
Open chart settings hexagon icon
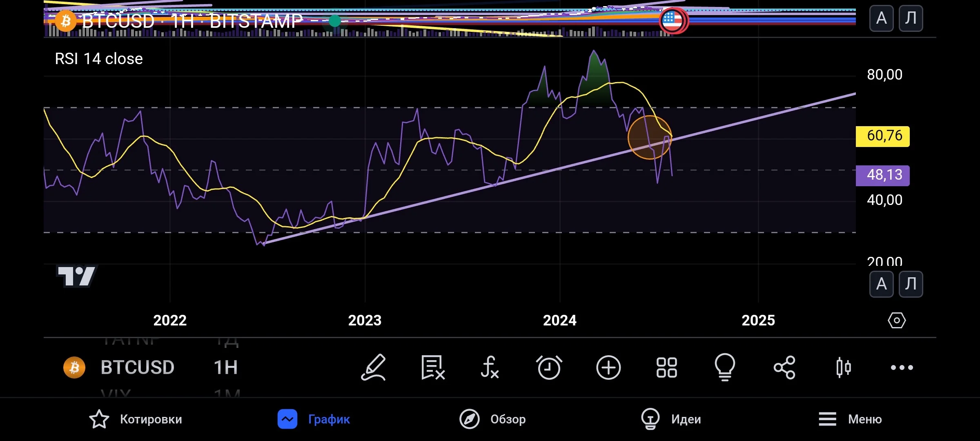pos(897,321)
